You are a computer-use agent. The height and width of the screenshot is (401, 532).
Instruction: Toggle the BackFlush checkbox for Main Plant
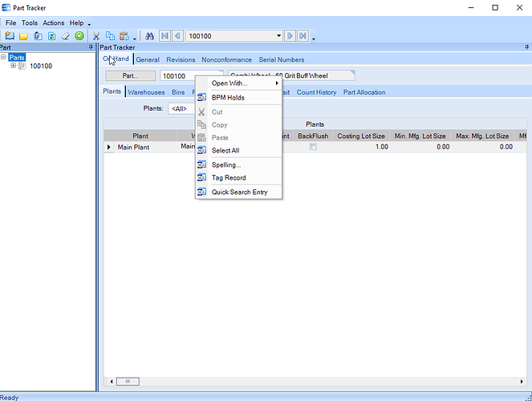(313, 147)
